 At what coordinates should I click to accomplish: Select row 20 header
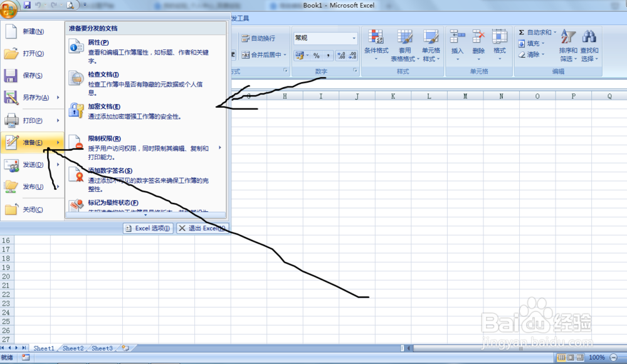click(6, 276)
